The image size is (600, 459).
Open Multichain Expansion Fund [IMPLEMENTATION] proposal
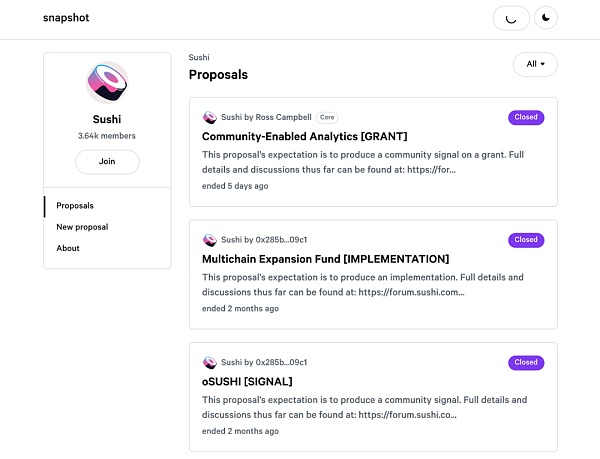tap(325, 259)
